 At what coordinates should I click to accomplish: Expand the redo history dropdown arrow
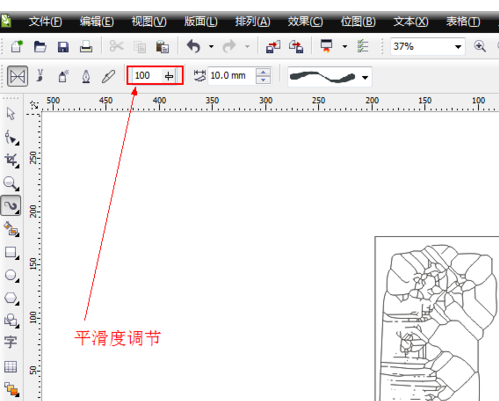click(247, 46)
